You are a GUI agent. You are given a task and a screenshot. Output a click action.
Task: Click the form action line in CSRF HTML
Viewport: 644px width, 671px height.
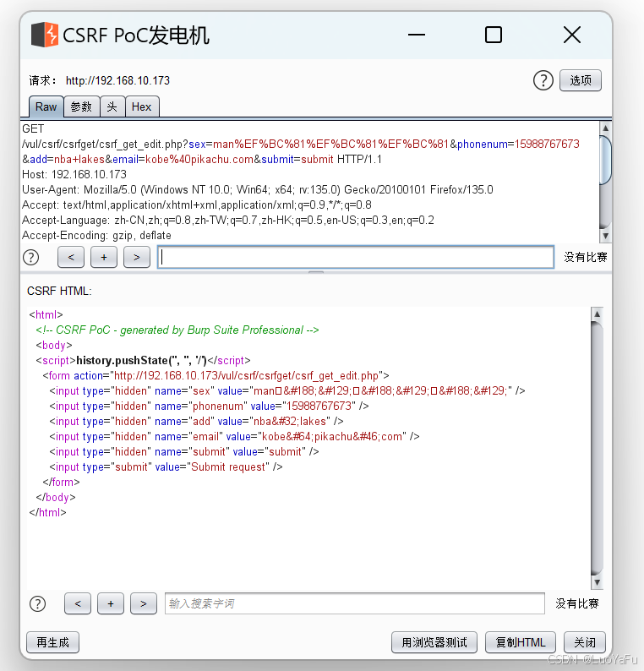tap(216, 376)
